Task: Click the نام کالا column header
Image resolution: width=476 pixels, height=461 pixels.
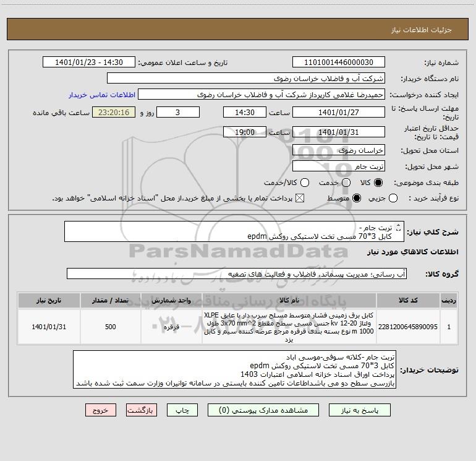Action: 289,300
